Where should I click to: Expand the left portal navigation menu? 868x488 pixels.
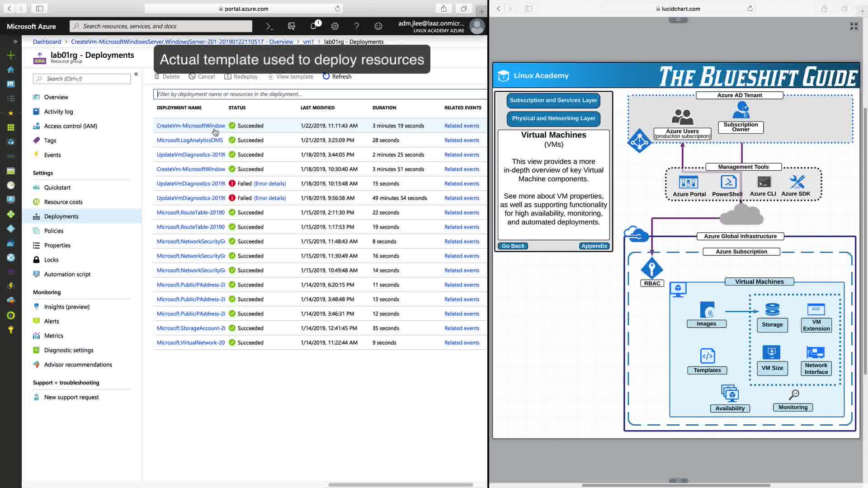click(15, 42)
